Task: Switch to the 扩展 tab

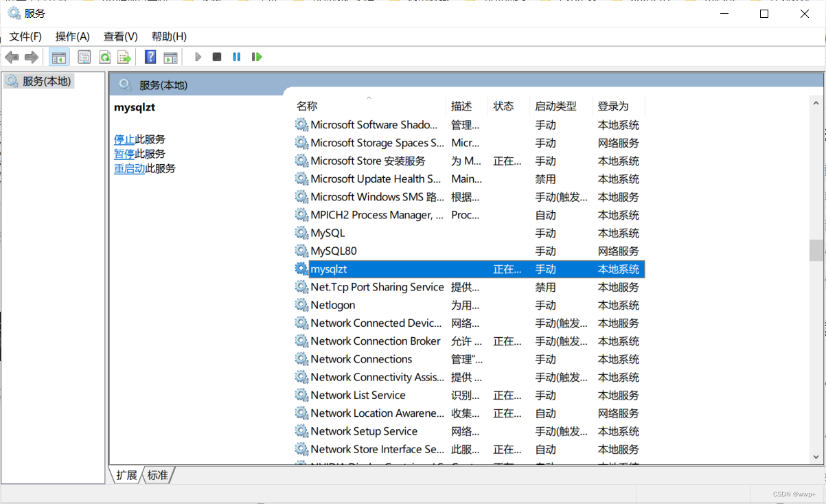Action: click(x=126, y=474)
